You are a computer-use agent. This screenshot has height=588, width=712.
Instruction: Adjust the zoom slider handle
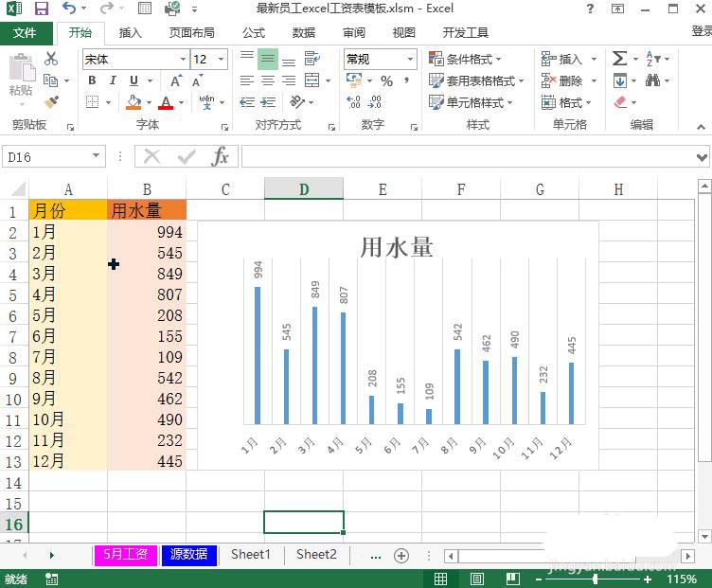(x=595, y=579)
